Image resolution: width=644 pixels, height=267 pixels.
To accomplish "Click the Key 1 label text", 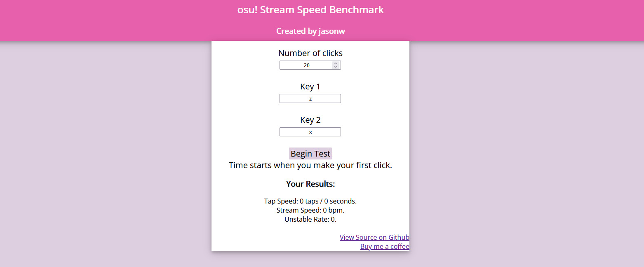I will coord(310,87).
